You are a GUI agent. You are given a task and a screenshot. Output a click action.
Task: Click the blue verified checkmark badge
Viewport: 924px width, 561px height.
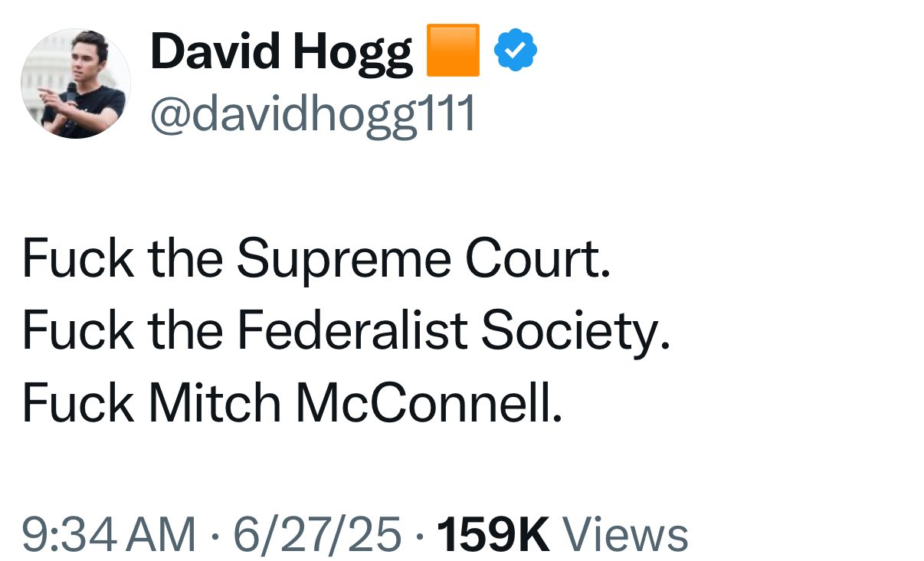click(516, 51)
